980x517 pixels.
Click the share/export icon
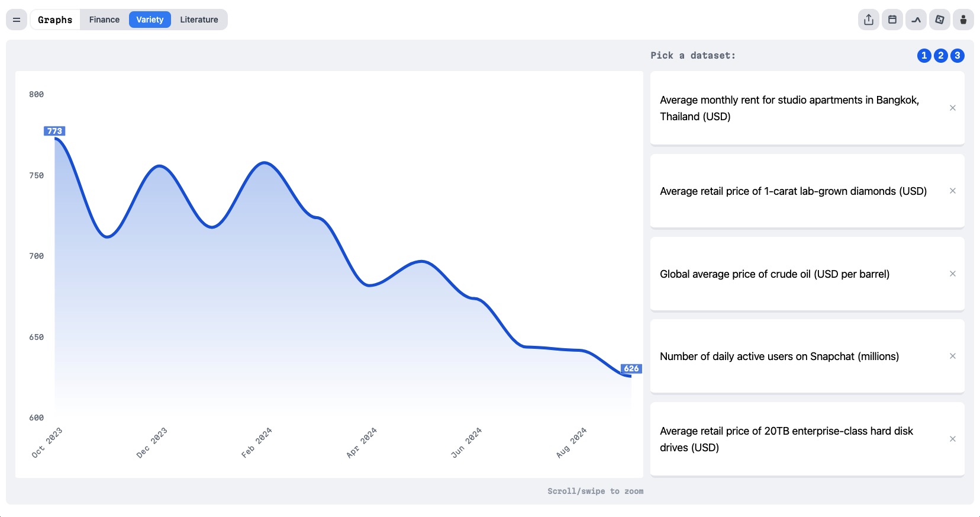(869, 20)
